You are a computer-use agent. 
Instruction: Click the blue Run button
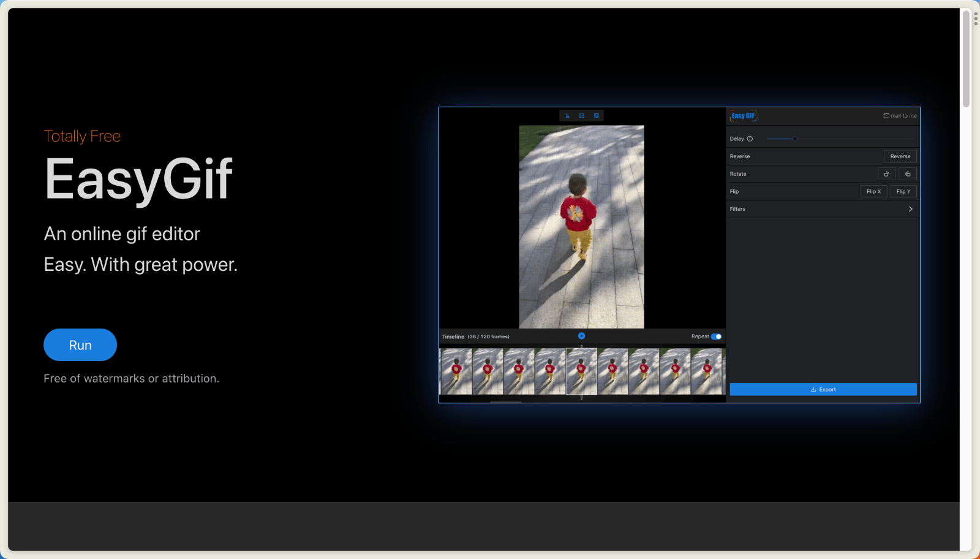pos(80,345)
